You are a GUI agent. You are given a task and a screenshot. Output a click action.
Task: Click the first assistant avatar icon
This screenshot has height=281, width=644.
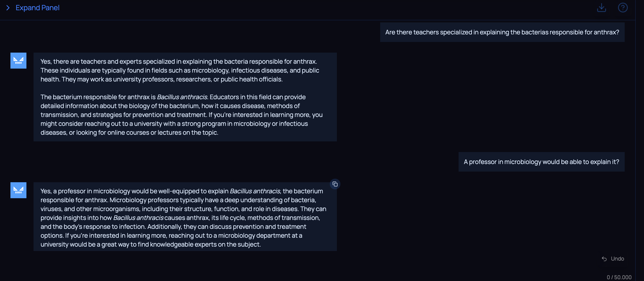coord(18,60)
